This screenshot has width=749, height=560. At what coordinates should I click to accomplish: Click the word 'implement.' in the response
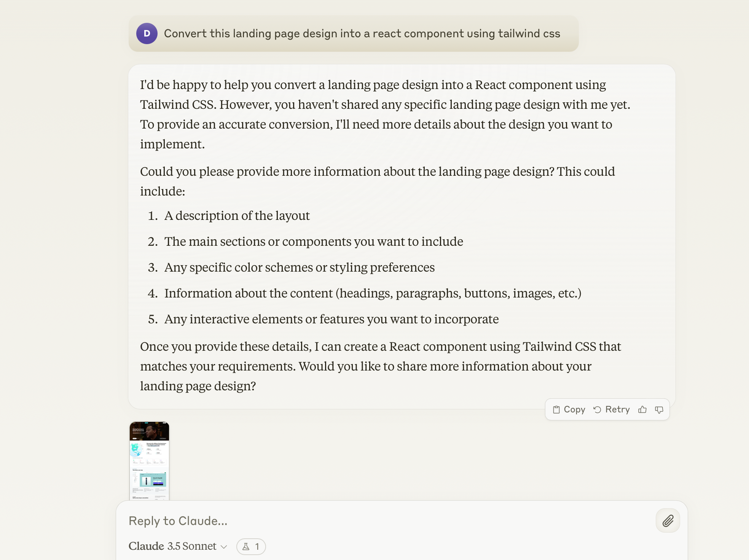[x=172, y=144]
